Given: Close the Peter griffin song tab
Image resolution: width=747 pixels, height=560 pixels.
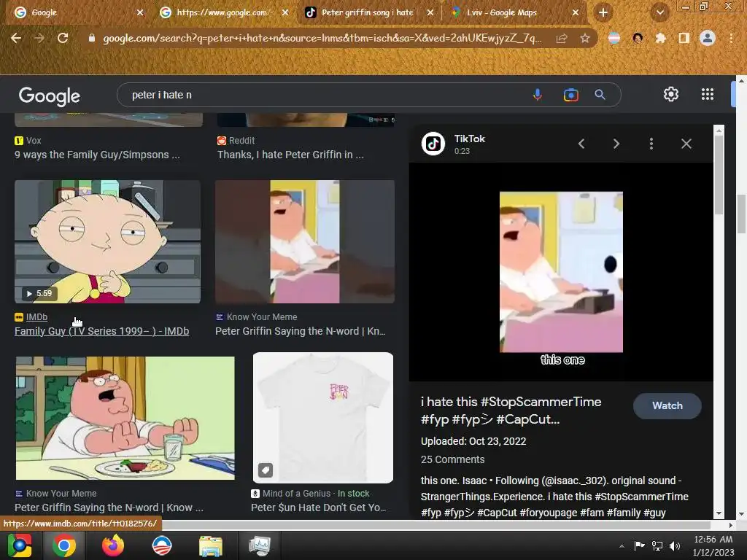Looking at the screenshot, I should pyautogui.click(x=430, y=13).
